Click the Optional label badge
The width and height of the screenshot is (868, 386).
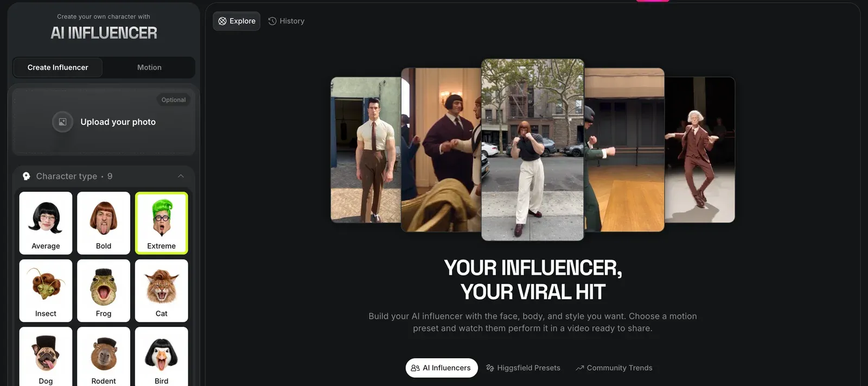(174, 100)
